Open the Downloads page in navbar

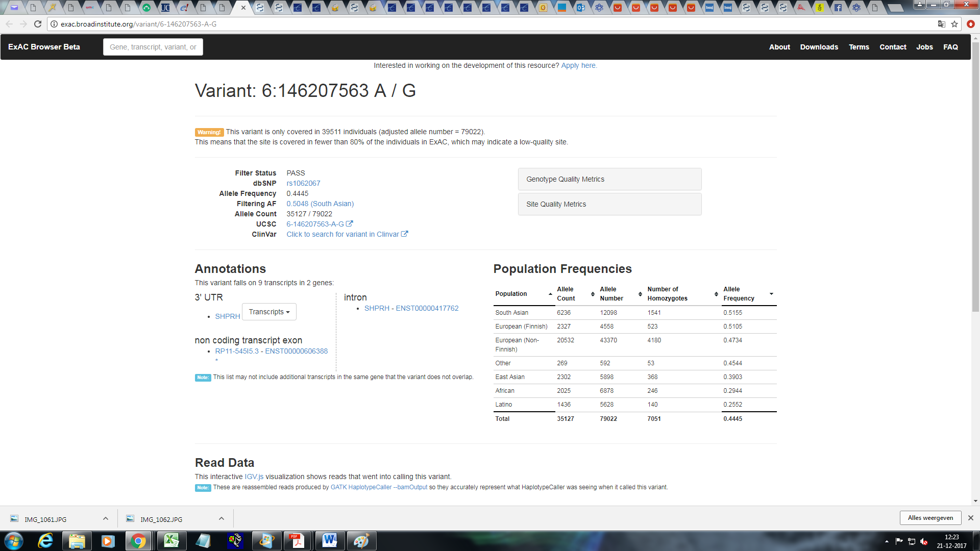(x=819, y=47)
